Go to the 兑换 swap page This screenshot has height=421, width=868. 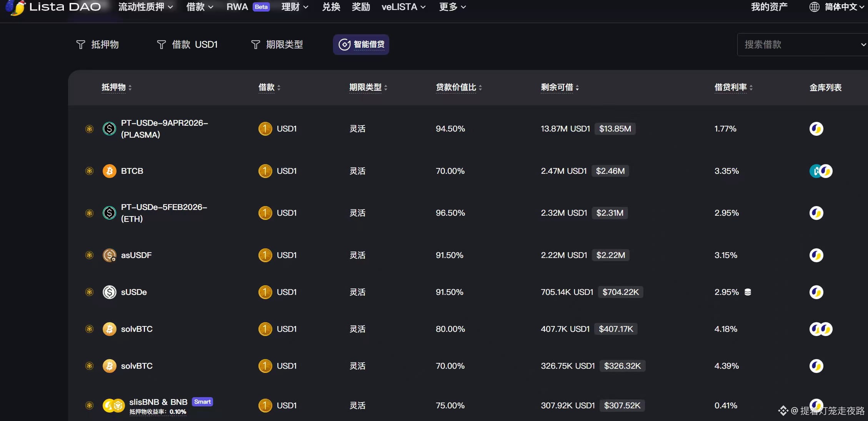[x=331, y=7]
